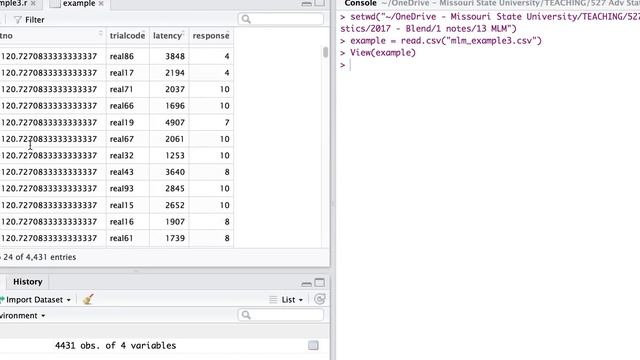Select the real66 trialcode cell

tap(128, 106)
